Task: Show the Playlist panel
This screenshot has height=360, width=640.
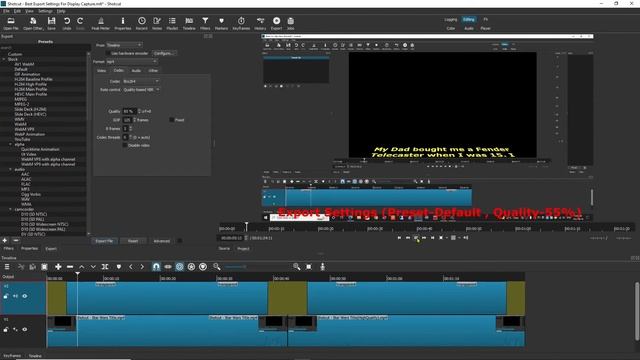Action: coord(172,23)
